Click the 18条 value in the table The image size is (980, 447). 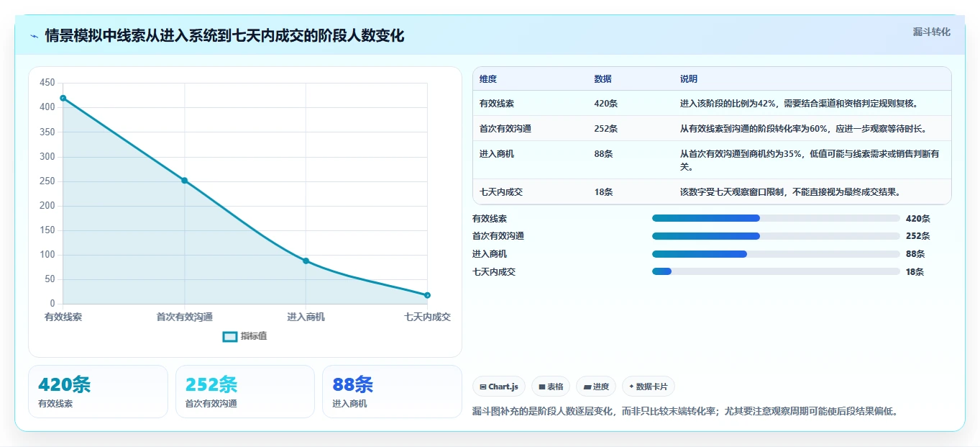tap(604, 192)
